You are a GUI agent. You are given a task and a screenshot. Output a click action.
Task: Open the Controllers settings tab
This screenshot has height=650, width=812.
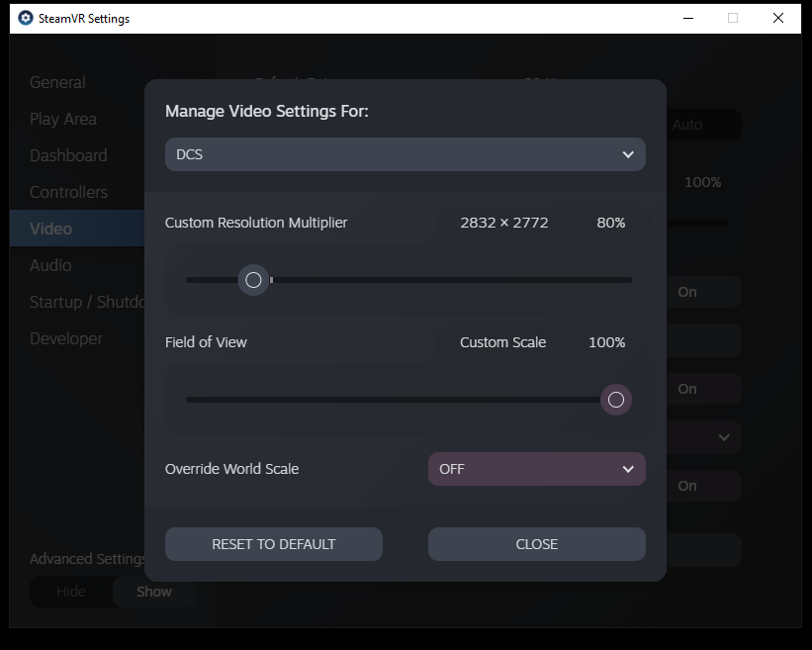[x=68, y=192]
